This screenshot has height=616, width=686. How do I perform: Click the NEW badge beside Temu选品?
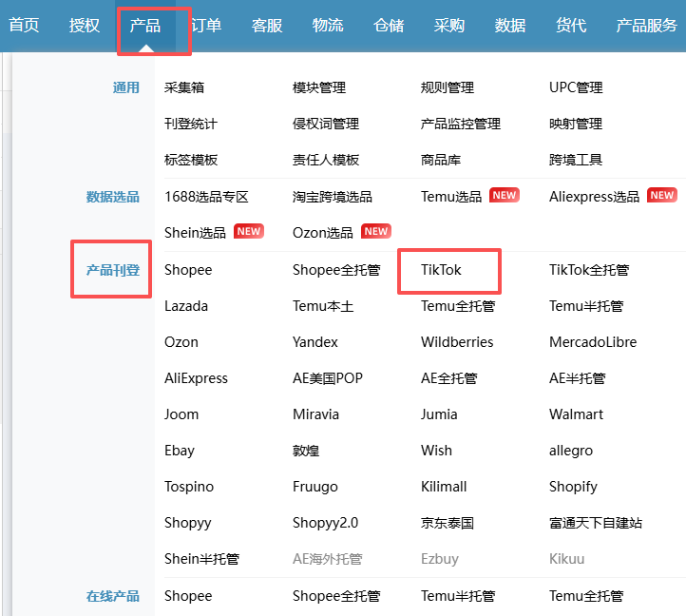(504, 196)
